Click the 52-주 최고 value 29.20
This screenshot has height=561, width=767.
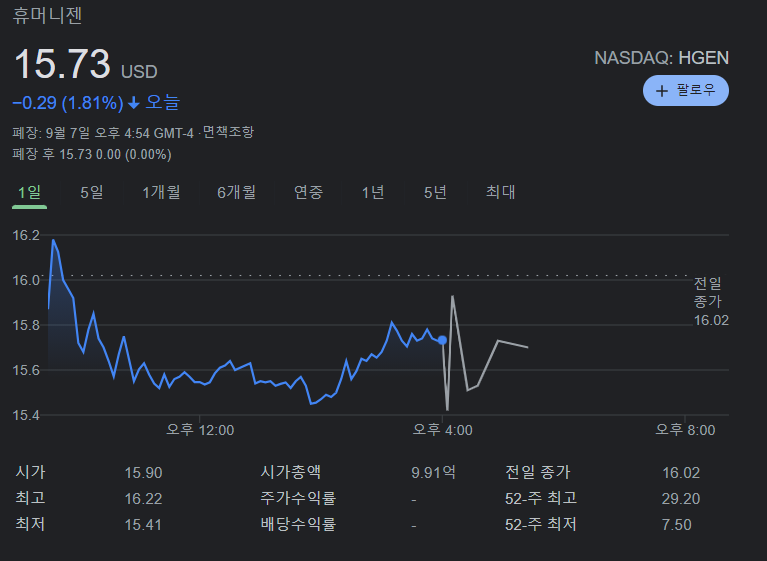coord(681,499)
